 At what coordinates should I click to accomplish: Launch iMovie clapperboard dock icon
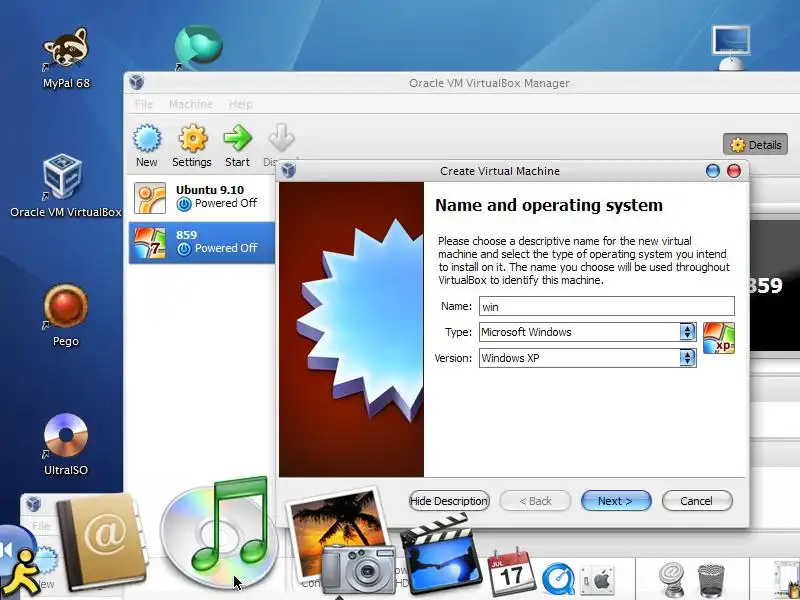point(440,554)
